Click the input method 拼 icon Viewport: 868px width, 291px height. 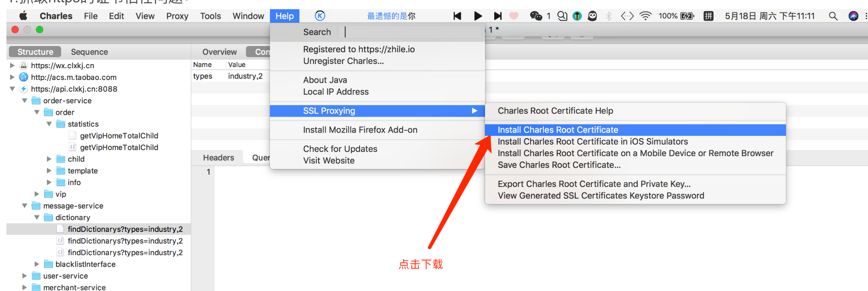(708, 16)
